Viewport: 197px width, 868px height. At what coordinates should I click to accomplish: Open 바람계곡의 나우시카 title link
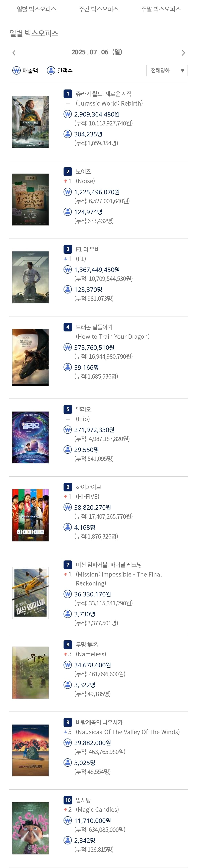click(99, 722)
